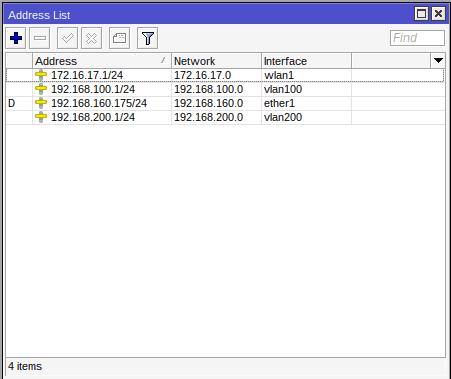Select address 192.168.100.1/24
451x379 pixels.
[93, 89]
